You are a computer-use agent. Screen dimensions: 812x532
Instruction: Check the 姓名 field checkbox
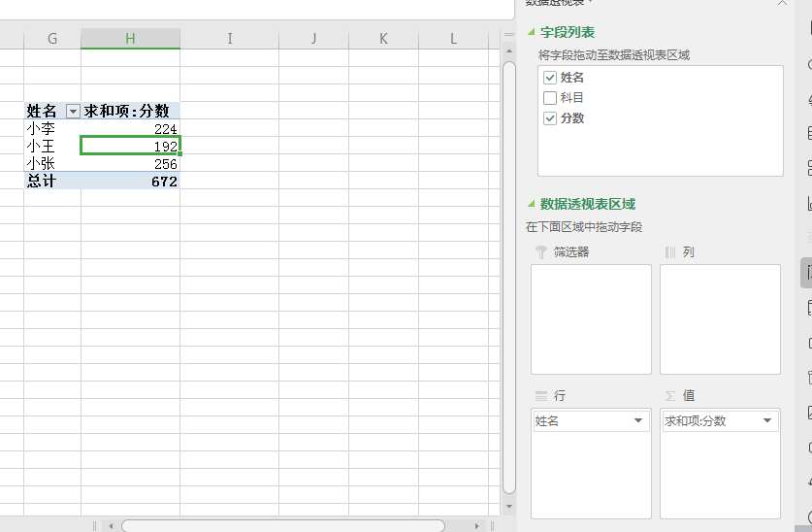pos(550,78)
